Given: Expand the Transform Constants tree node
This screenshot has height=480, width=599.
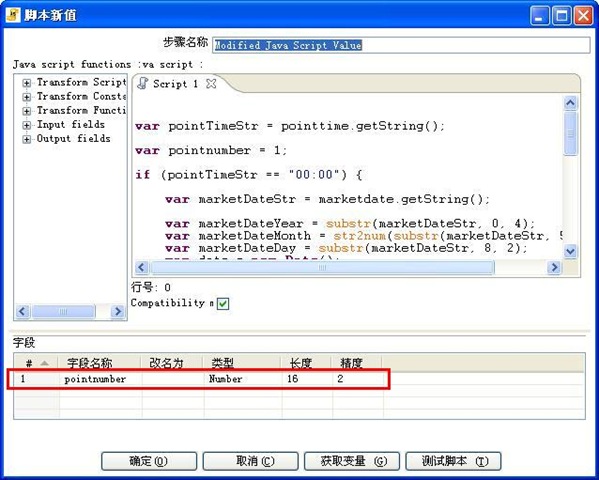Looking at the screenshot, I should (x=26, y=97).
